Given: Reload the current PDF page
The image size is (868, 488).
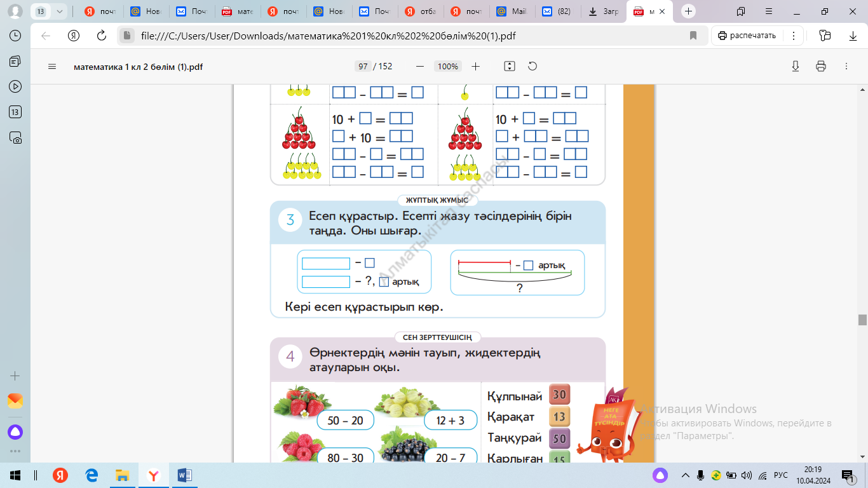Looking at the screenshot, I should tap(101, 36).
